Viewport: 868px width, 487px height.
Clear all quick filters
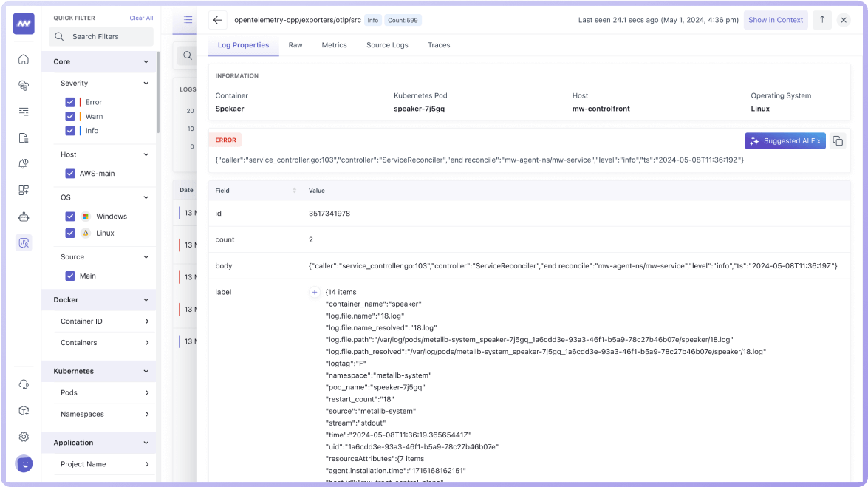point(140,18)
